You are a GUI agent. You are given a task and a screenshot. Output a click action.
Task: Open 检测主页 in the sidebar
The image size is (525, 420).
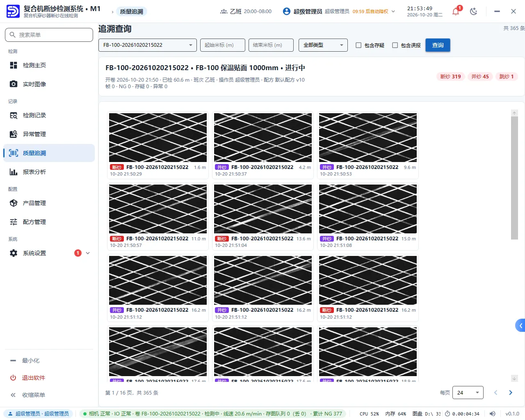point(49,65)
